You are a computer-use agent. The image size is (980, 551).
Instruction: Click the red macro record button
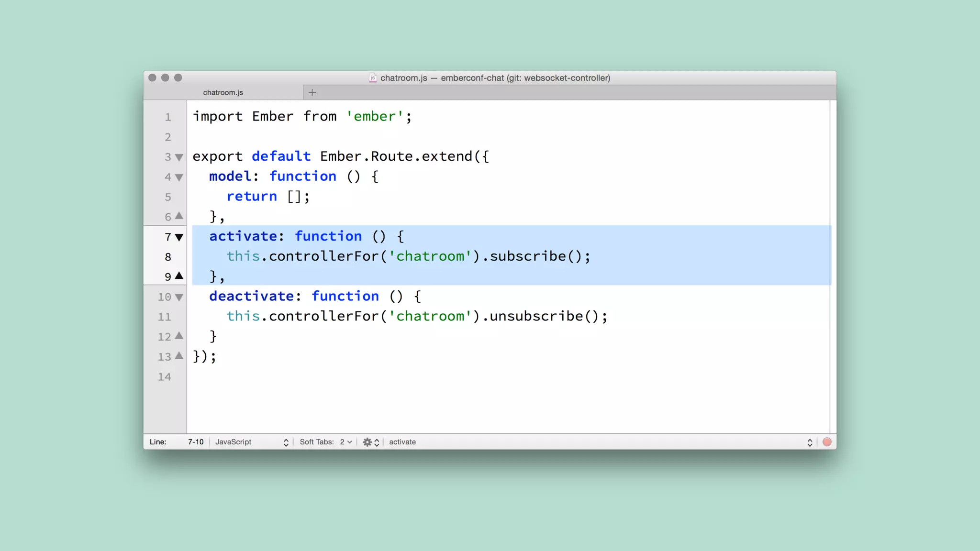coord(827,442)
